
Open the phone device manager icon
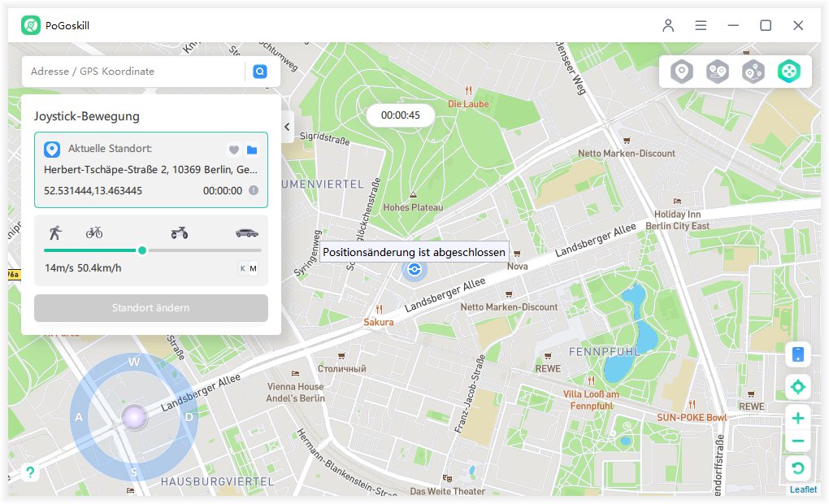(798, 354)
